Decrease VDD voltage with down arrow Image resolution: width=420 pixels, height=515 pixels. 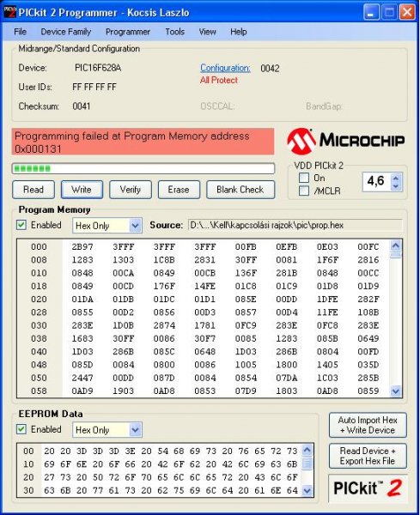point(396,186)
